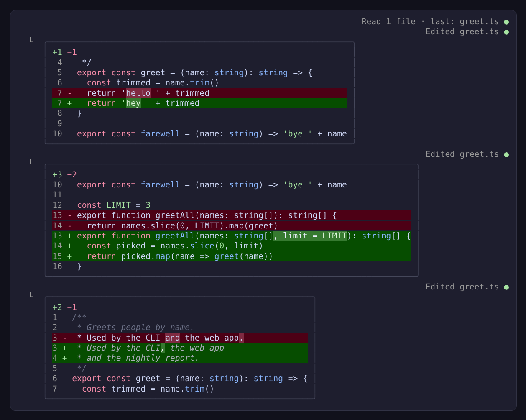This screenshot has height=420, width=526.
Task: Click the green dot after Edited greet.ts above +2 −1 diff
Action: (506, 287)
